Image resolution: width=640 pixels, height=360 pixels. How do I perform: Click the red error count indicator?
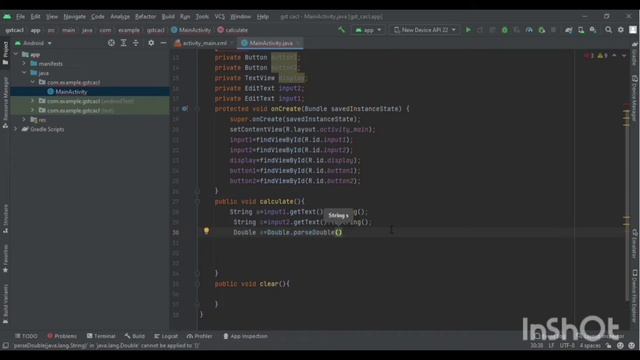click(x=589, y=56)
